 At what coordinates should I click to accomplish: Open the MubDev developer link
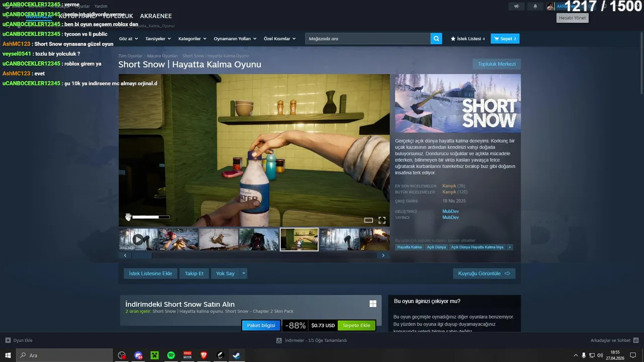click(x=450, y=211)
